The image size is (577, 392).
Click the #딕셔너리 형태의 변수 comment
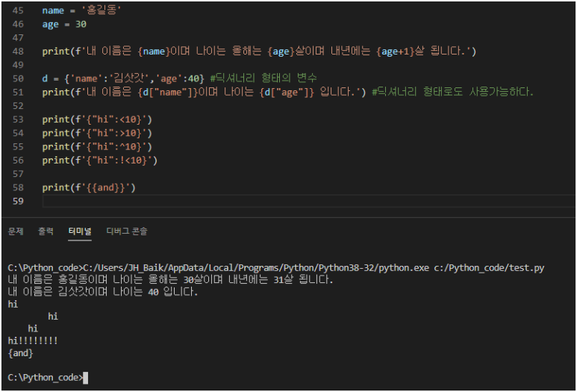click(x=263, y=78)
